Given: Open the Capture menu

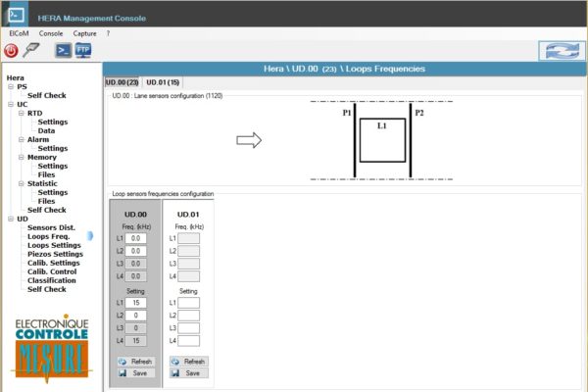Looking at the screenshot, I should pyautogui.click(x=84, y=33).
